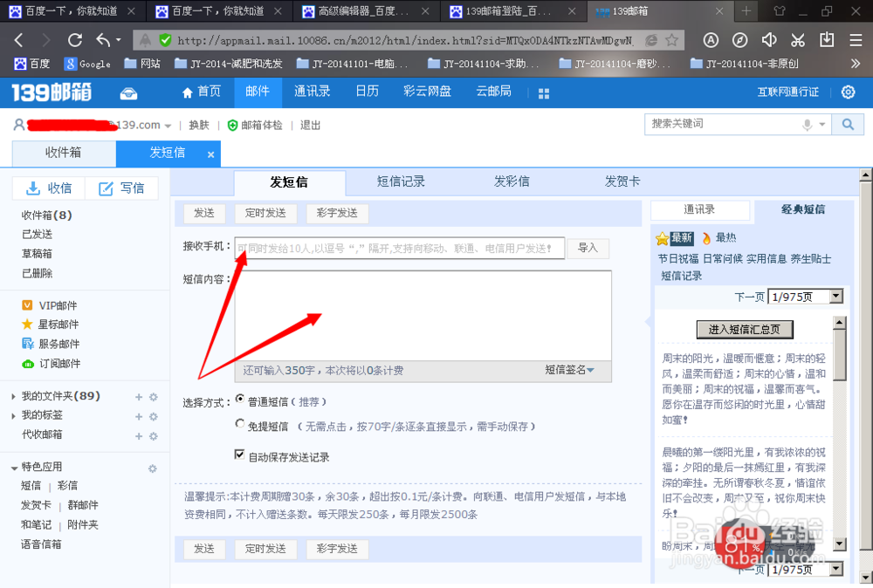Click the mail cloud icon beside 139邮箱 logo

[x=128, y=93]
